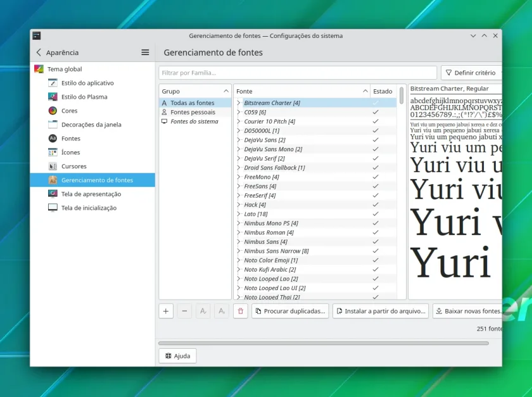Viewport: 532px width, 397px height.
Task: Select the Fontes pessoais group
Action: pos(195,112)
